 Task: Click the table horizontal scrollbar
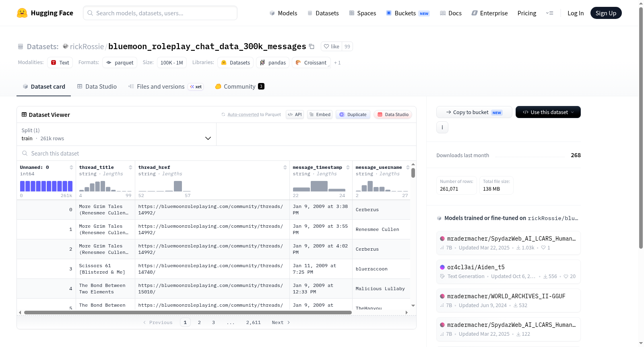pyautogui.click(x=188, y=312)
